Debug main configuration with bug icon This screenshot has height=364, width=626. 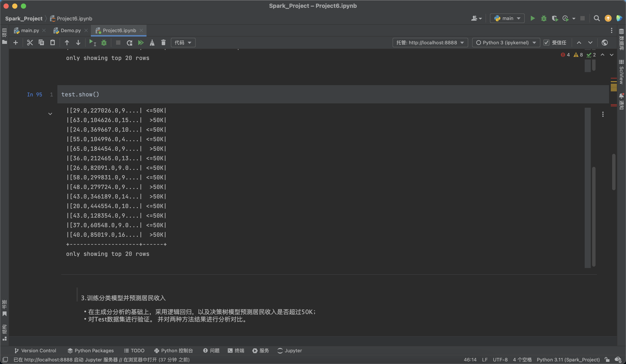point(544,18)
